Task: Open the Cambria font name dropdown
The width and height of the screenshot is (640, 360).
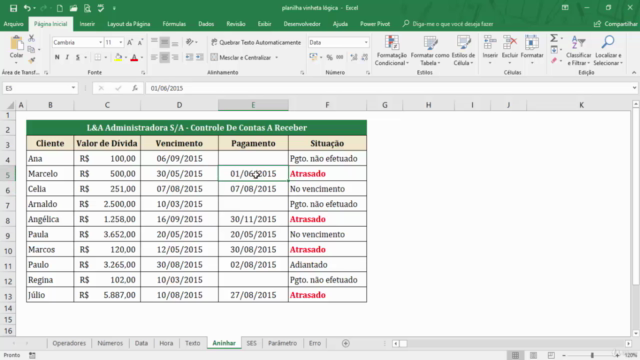Action: (x=100, y=42)
